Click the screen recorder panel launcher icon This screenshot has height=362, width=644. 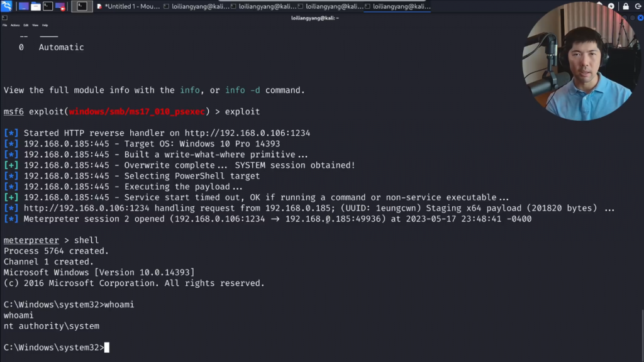point(60,6)
